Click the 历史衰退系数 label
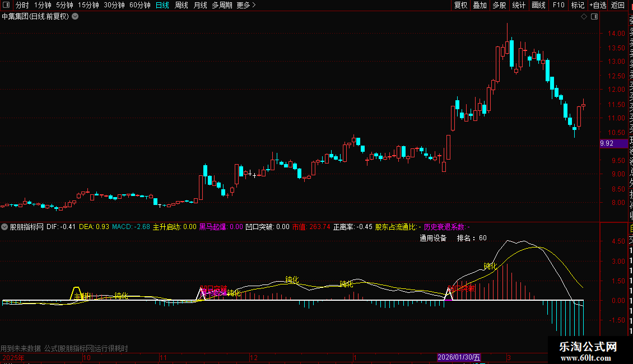Screen dimensions: 633x364 coord(447,227)
